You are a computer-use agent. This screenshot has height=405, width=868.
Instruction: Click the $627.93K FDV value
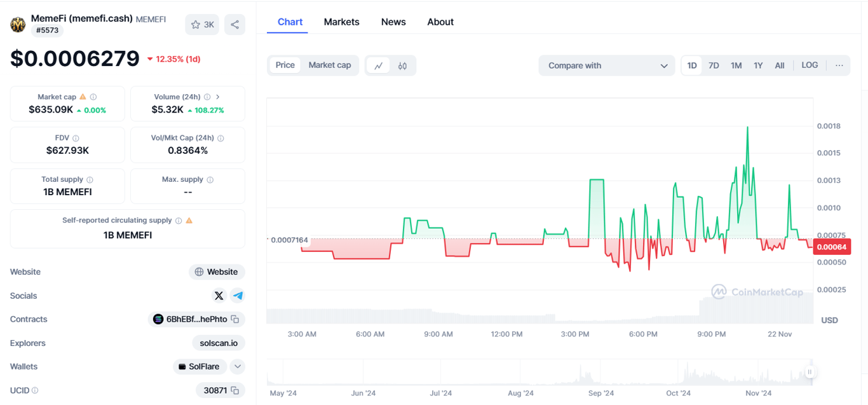pos(67,151)
